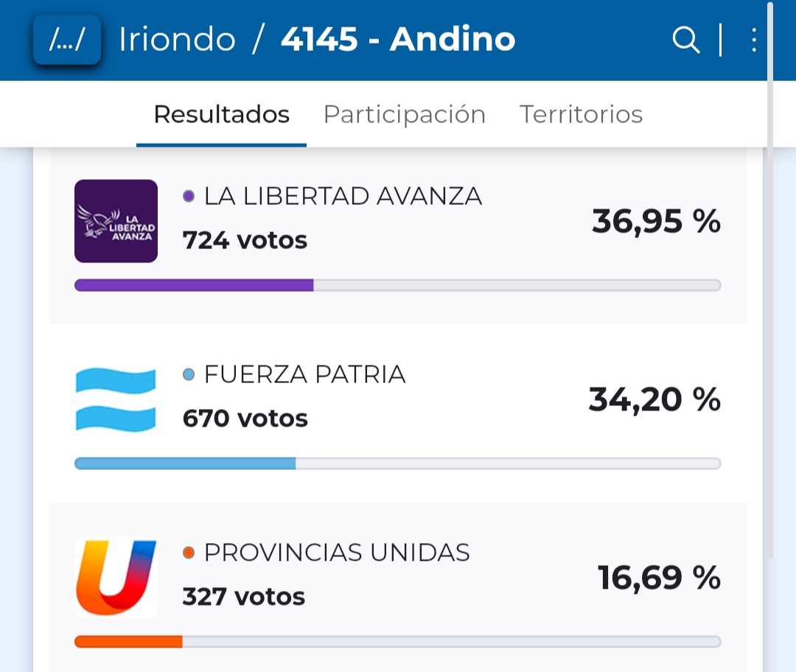
Task: Click the purple dot beside La Libertad Avanza
Action: pyautogui.click(x=189, y=197)
